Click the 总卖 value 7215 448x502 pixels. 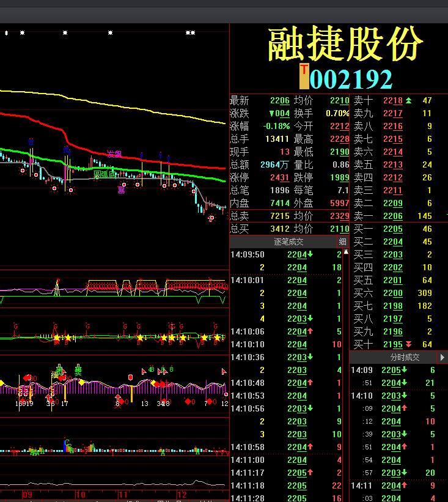coord(280,216)
